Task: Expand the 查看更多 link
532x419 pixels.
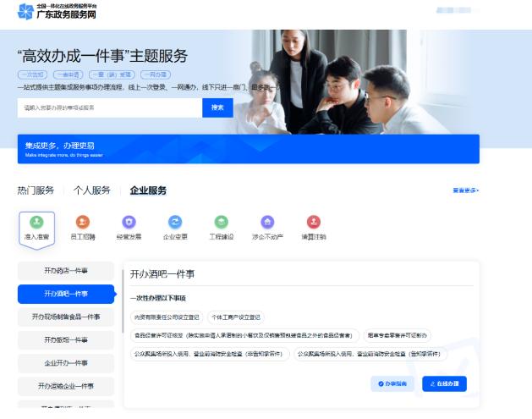Action: (x=465, y=190)
